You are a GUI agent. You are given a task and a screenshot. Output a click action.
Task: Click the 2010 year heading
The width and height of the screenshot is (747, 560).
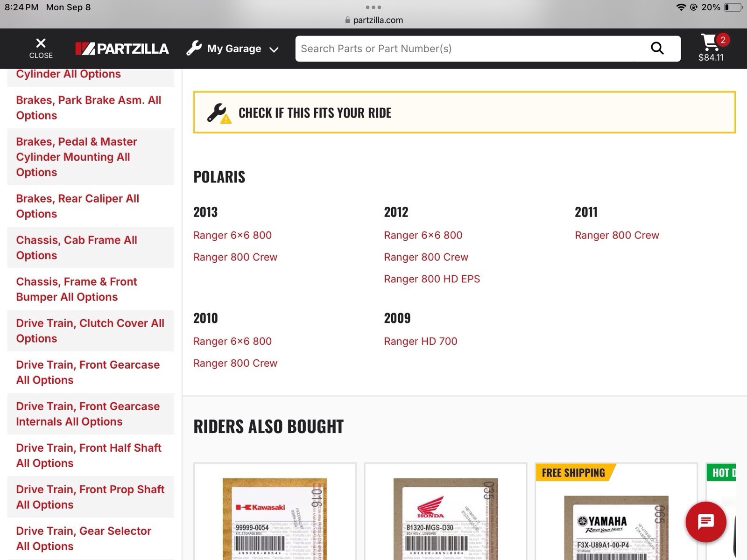tap(205, 318)
